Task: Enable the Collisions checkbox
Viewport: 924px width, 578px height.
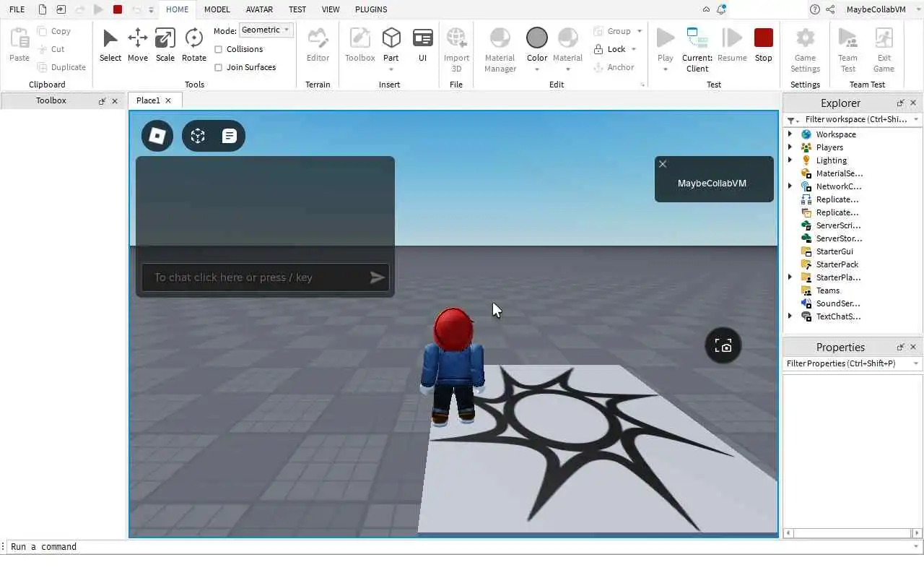Action: click(218, 49)
